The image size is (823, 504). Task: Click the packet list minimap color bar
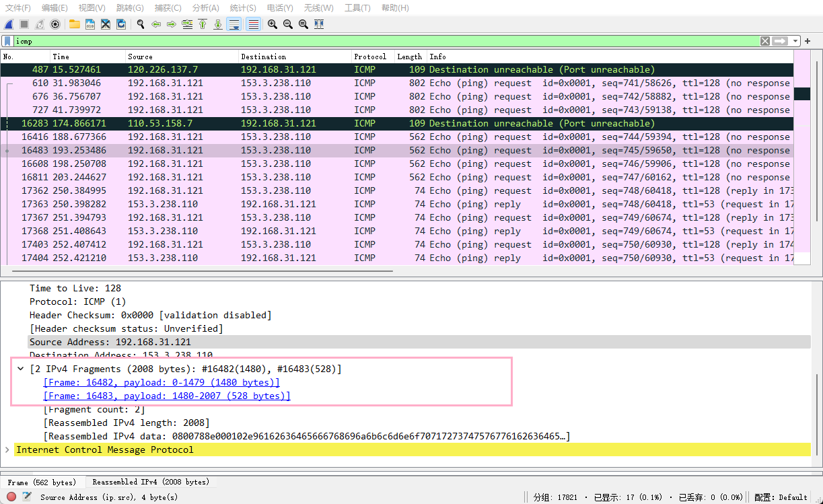pyautogui.click(x=802, y=158)
